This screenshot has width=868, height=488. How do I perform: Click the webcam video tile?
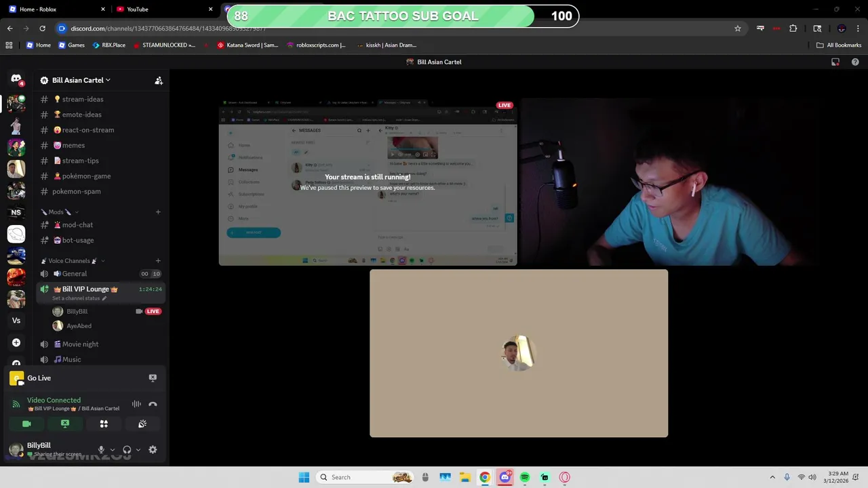point(670,182)
